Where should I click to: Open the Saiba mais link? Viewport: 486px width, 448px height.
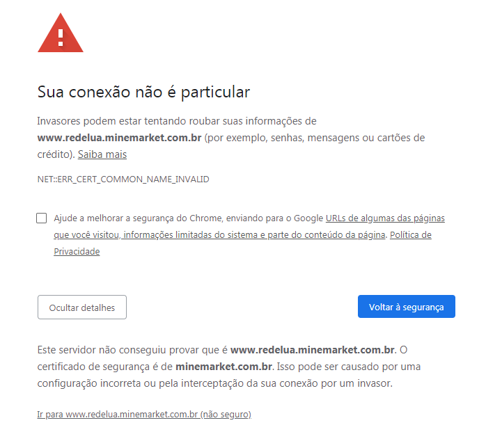pos(102,154)
